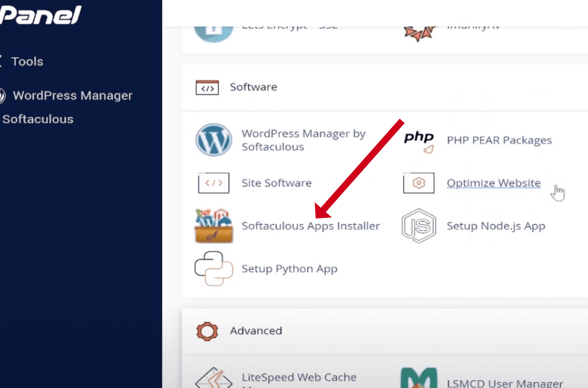Select Tools in the sidebar
Screen dimensions: 588x388
(27, 61)
